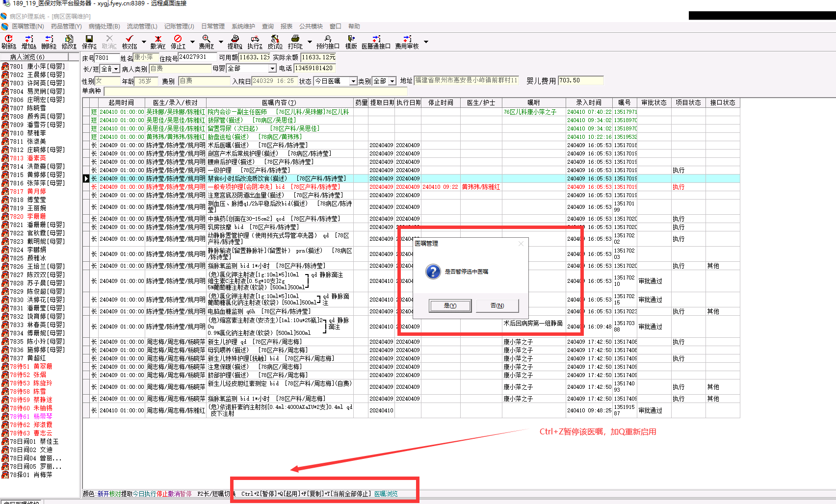The width and height of the screenshot is (836, 504).
Task: Open the 长/短 order type dropdown
Action: (x=116, y=69)
